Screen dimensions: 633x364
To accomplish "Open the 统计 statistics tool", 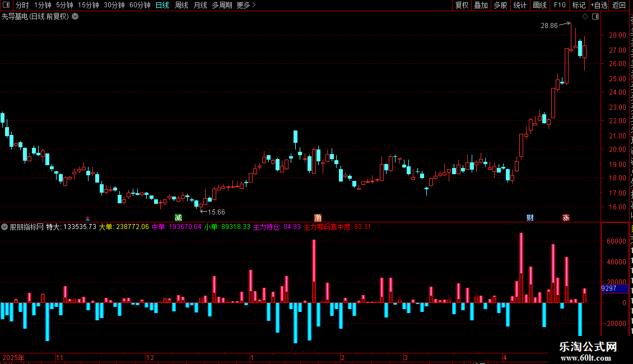I will [x=520, y=5].
